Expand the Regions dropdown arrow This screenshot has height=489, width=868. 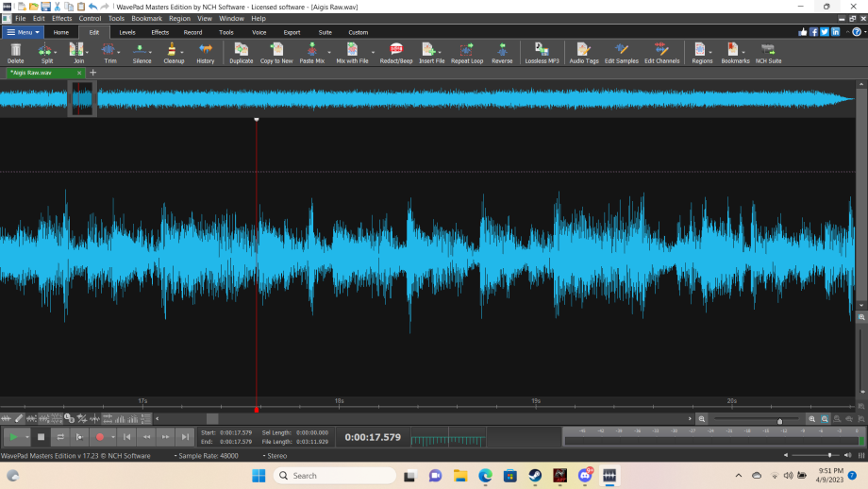[710, 53]
